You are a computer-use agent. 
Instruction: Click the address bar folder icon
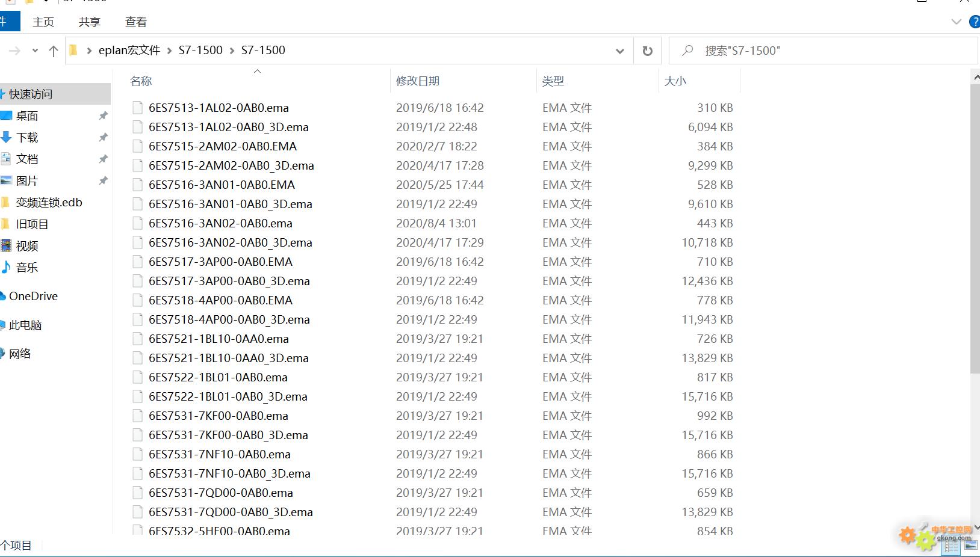[73, 51]
